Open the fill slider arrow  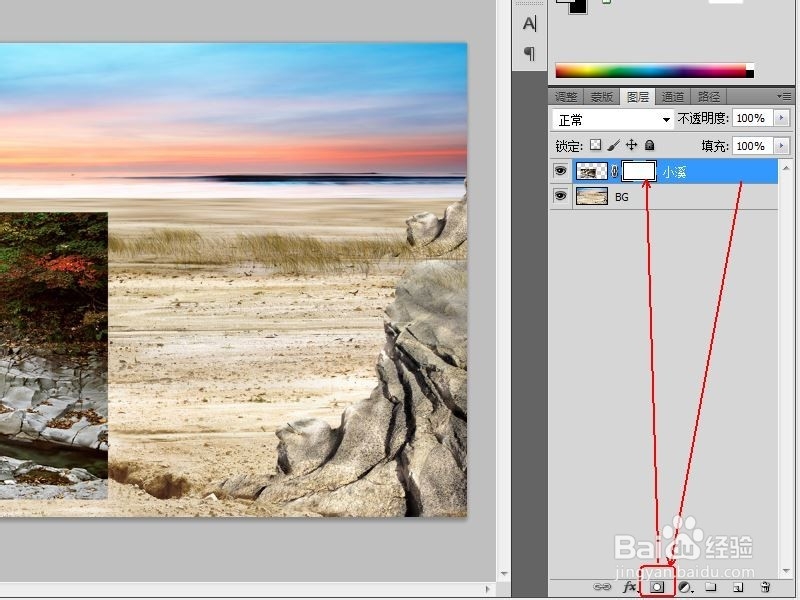(x=782, y=146)
